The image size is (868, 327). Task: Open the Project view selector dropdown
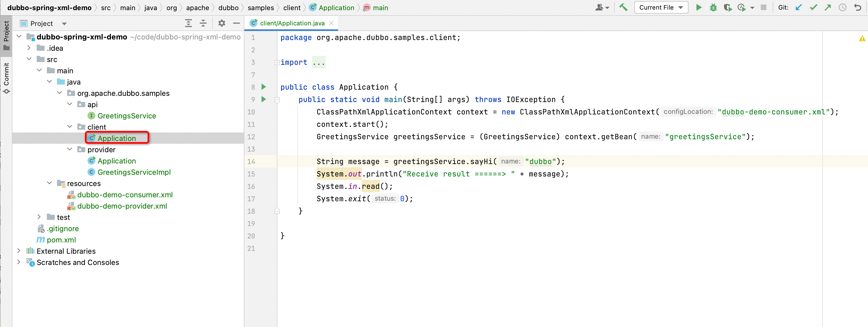[x=64, y=24]
